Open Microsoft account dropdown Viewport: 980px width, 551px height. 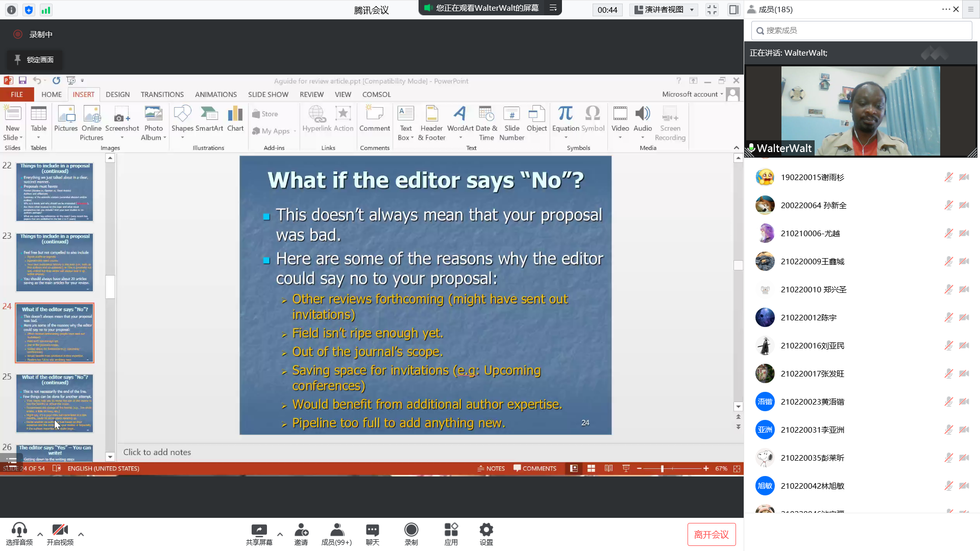[693, 94]
